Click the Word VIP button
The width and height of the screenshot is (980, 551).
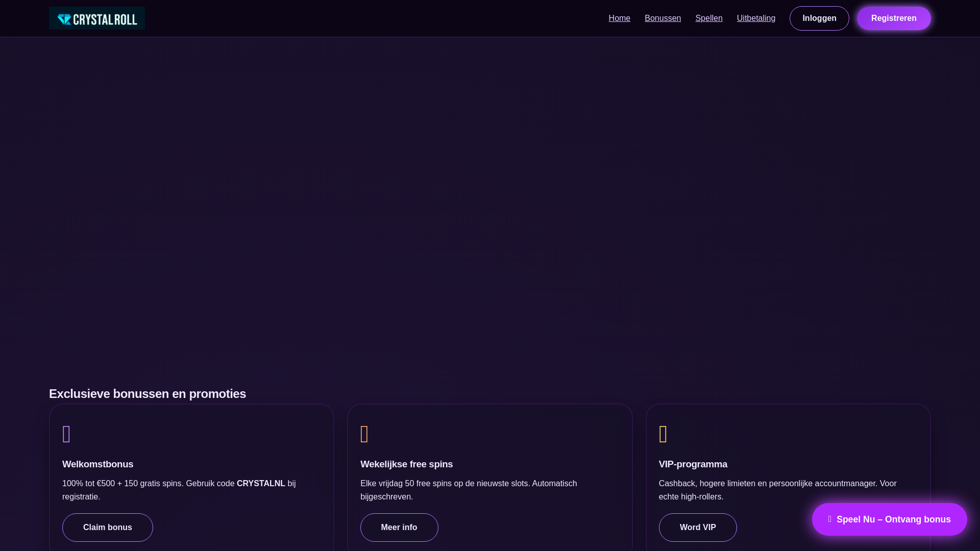[698, 528]
